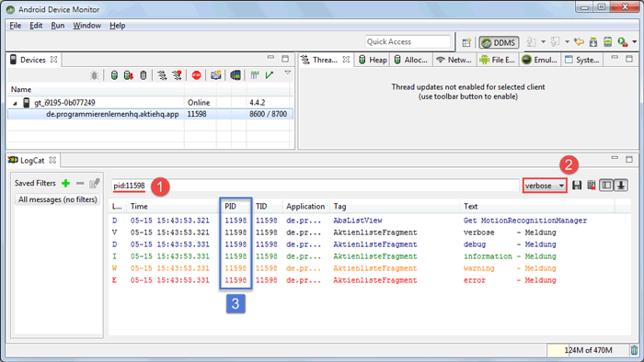Open the Android SDK Manager icon
Image resolution: width=644 pixels, height=362 pixels.
pos(593,42)
